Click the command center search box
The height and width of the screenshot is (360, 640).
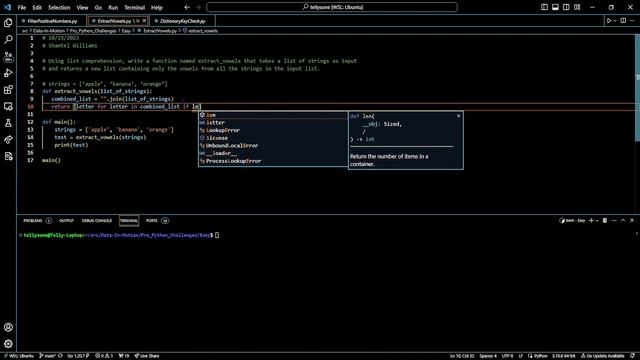(x=332, y=7)
